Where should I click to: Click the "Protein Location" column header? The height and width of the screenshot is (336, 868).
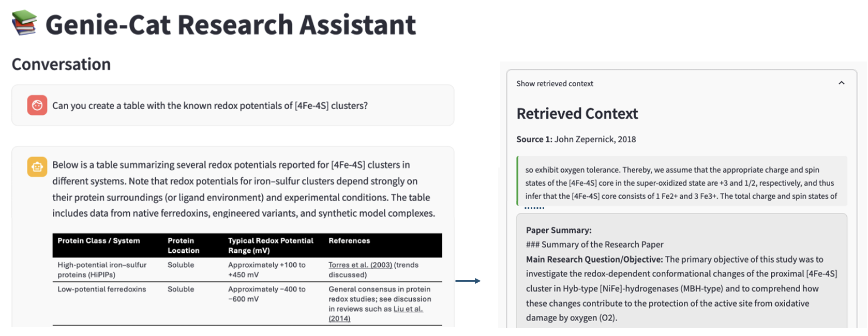click(x=183, y=246)
